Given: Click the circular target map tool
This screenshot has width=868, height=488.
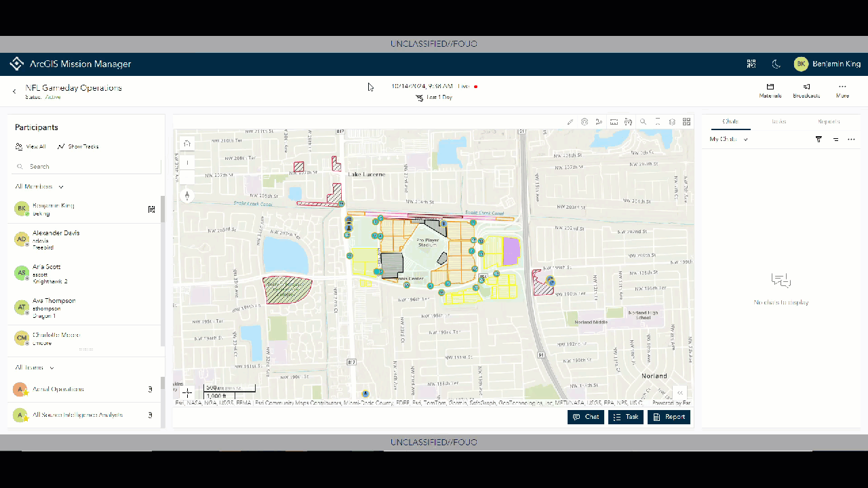Looking at the screenshot, I should click(585, 122).
